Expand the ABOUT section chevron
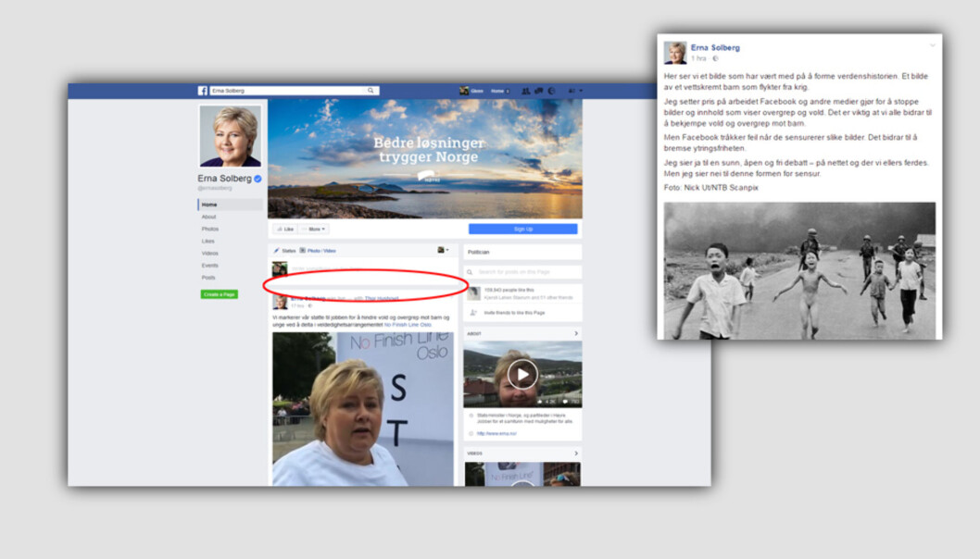The width and height of the screenshot is (980, 559). tap(575, 333)
